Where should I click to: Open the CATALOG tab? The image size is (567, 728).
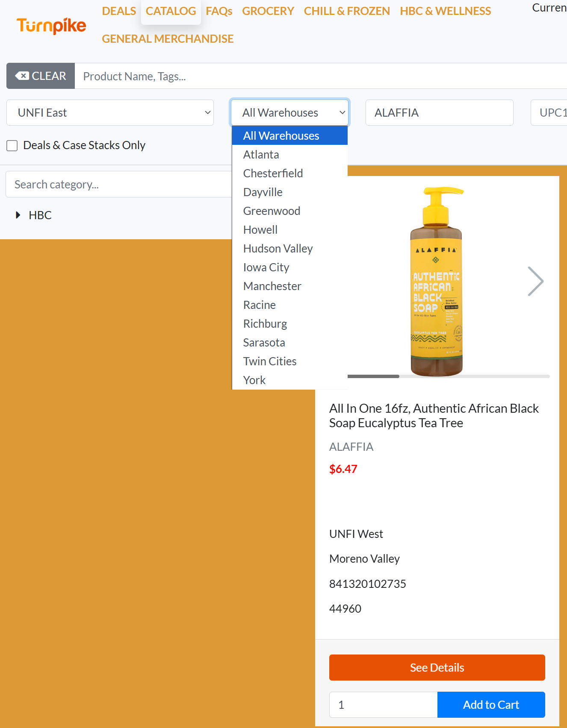171,11
